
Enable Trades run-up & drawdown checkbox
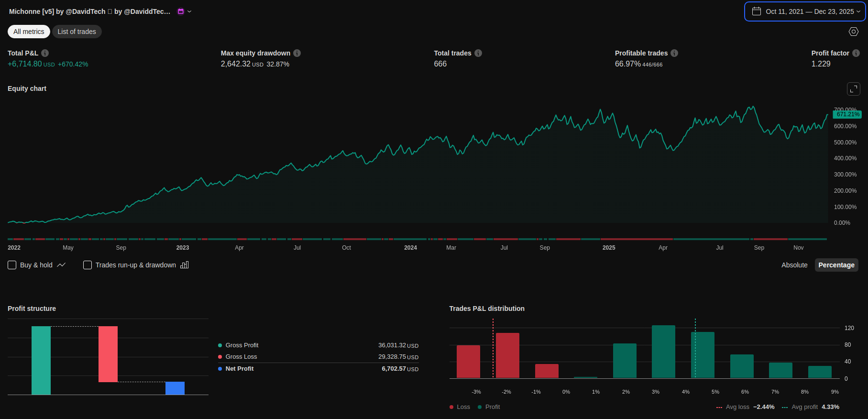pos(88,265)
